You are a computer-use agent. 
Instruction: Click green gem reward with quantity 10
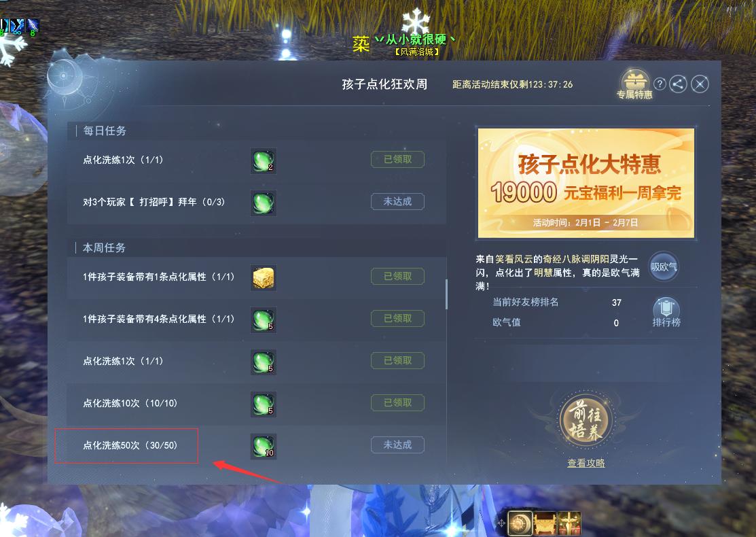point(264,447)
